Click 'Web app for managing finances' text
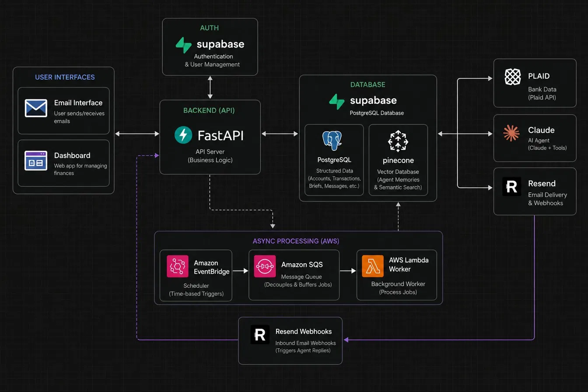 coord(80,170)
